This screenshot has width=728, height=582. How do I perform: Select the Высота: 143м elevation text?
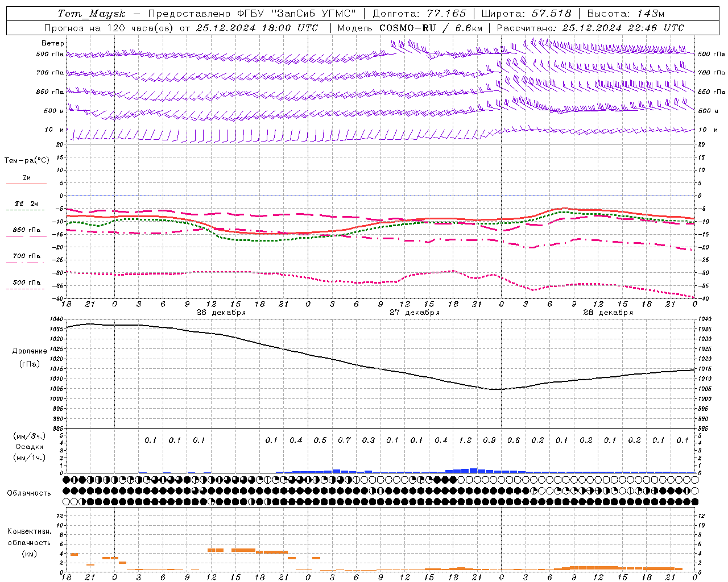click(x=626, y=14)
